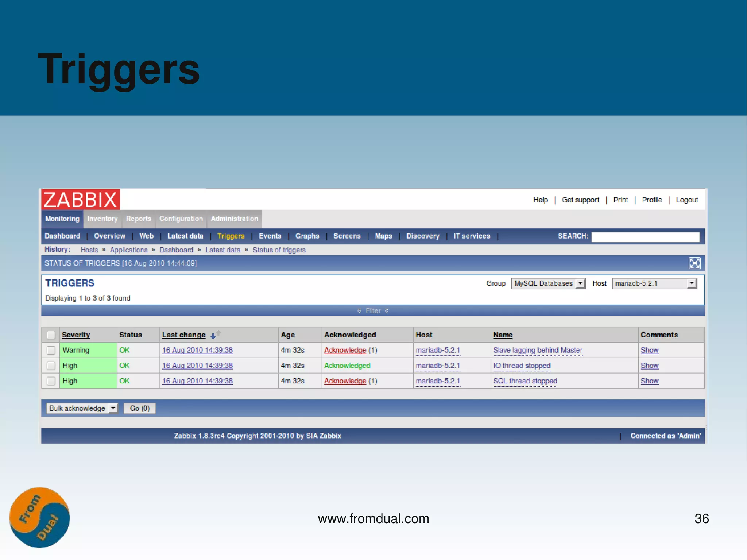Open the Monitoring tab

tap(62, 219)
